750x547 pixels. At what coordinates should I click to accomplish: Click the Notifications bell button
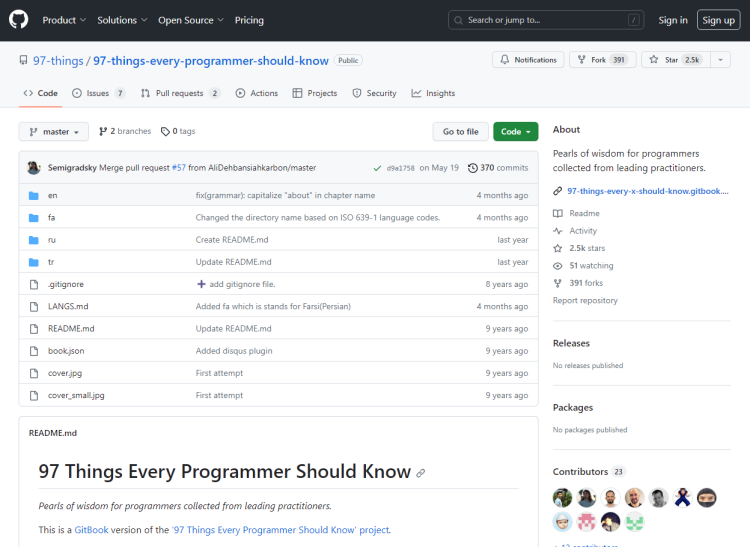[x=528, y=60]
